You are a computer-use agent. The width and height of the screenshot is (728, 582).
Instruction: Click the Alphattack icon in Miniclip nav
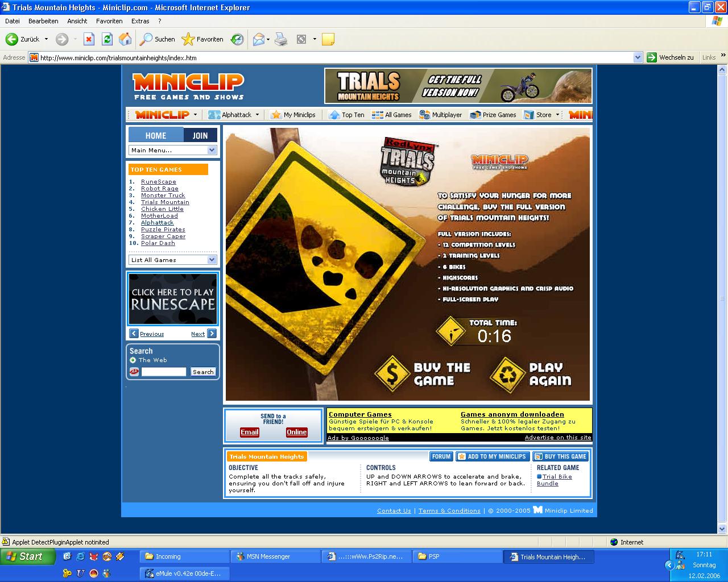(x=214, y=115)
